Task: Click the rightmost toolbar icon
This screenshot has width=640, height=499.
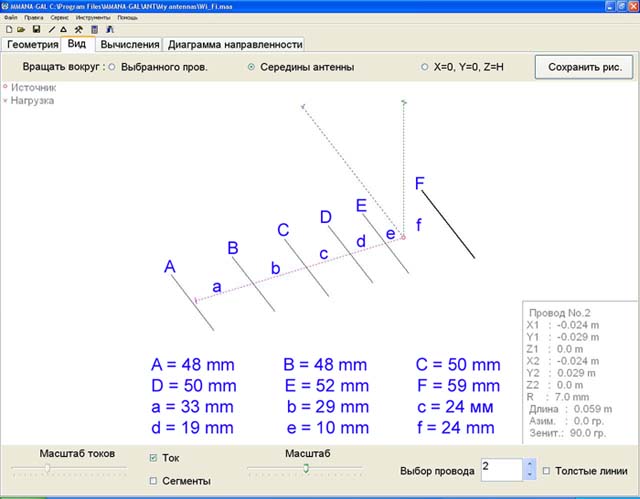Action: (x=110, y=30)
